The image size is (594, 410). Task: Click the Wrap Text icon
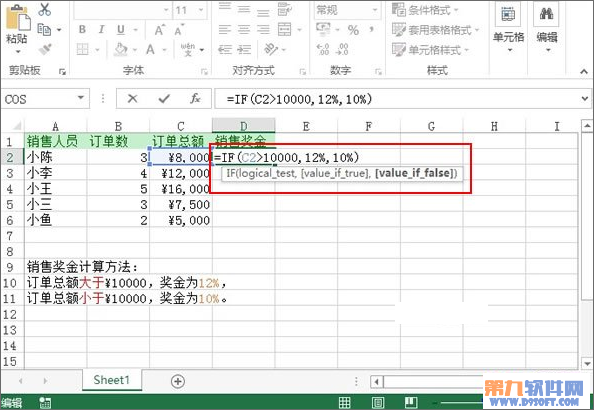(284, 9)
